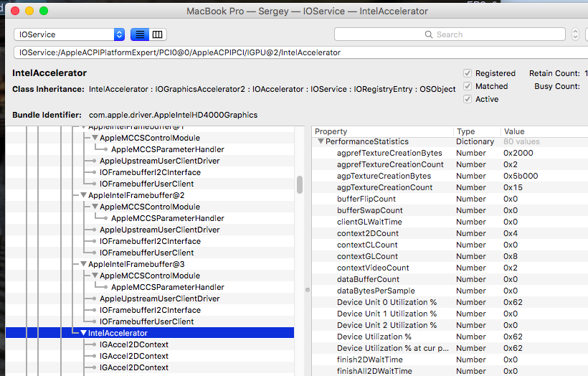This screenshot has height=376, width=588.
Task: Click the search field stepper arrows
Action: click(x=575, y=34)
